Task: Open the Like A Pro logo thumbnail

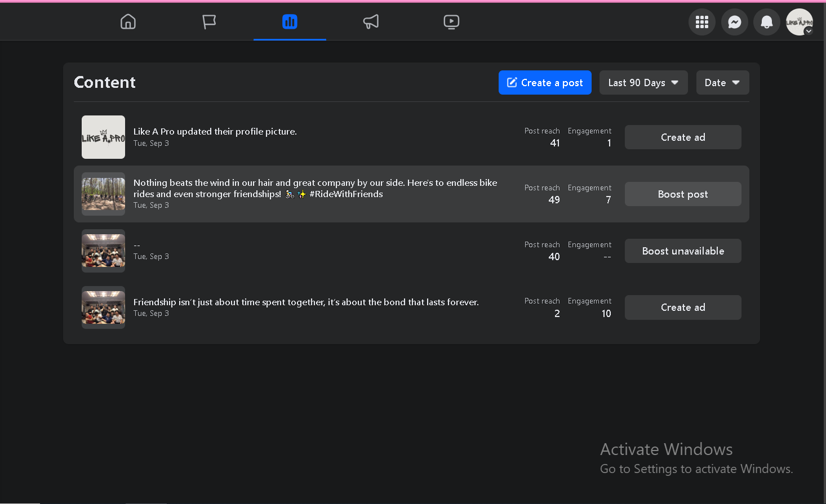Action: [103, 137]
